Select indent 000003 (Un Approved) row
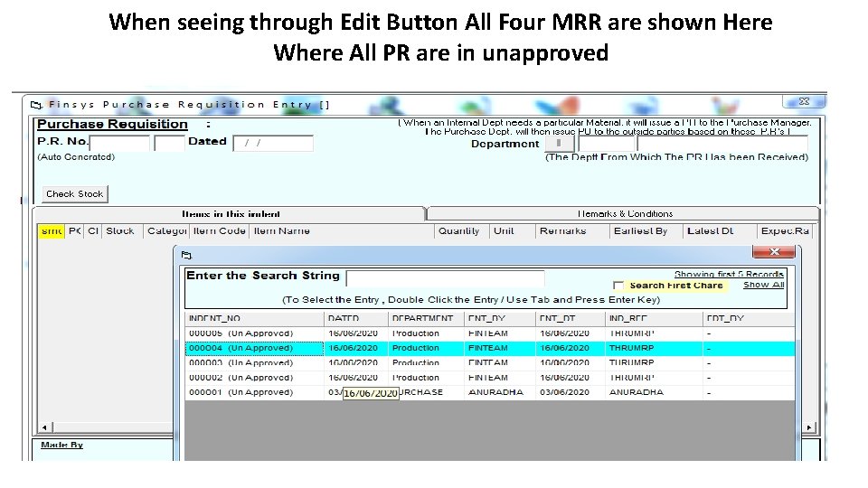 [x=490, y=363]
